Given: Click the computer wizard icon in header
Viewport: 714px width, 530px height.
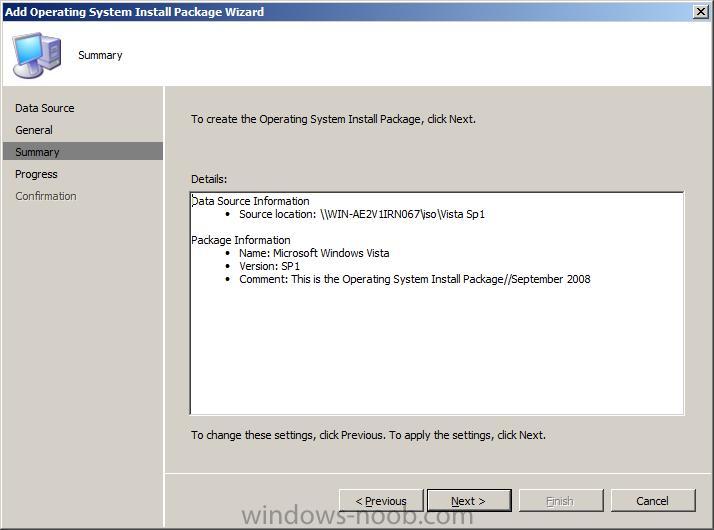Looking at the screenshot, I should 37,55.
